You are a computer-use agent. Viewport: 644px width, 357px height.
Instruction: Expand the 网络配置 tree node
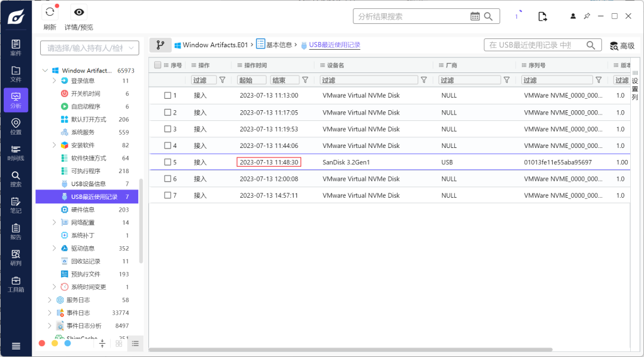tap(54, 222)
